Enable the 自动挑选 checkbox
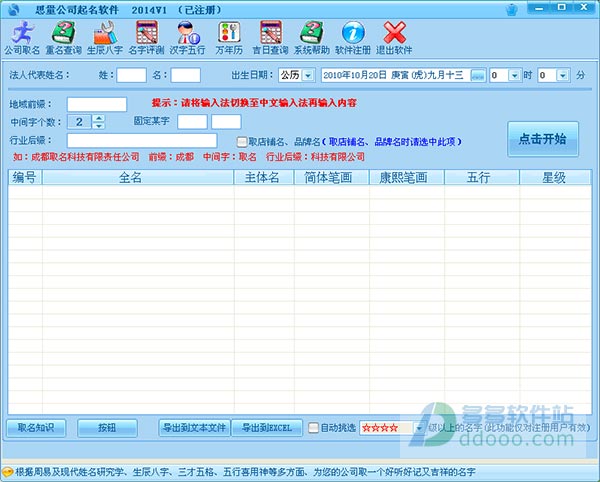The width and height of the screenshot is (600, 482). tap(313, 427)
